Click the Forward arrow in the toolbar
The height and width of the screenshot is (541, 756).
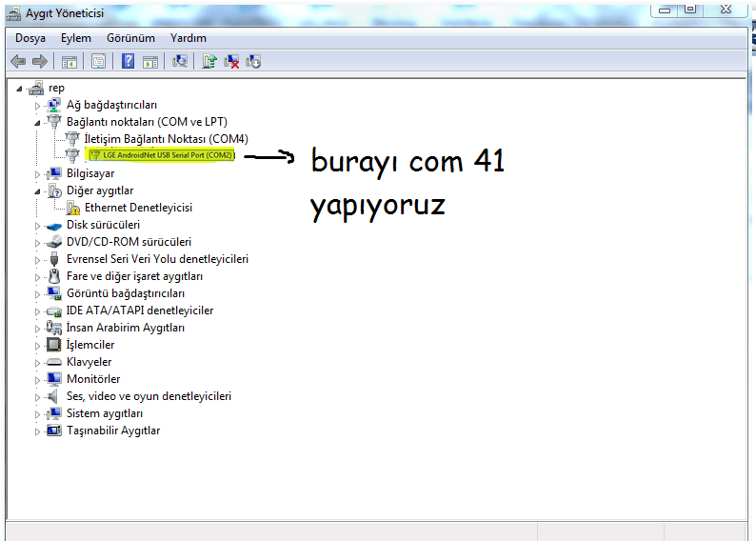(x=40, y=62)
